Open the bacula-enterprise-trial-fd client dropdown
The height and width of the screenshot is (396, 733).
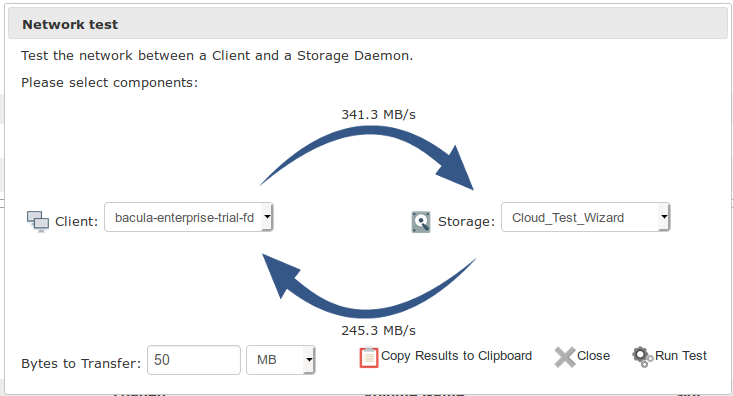[x=188, y=217]
